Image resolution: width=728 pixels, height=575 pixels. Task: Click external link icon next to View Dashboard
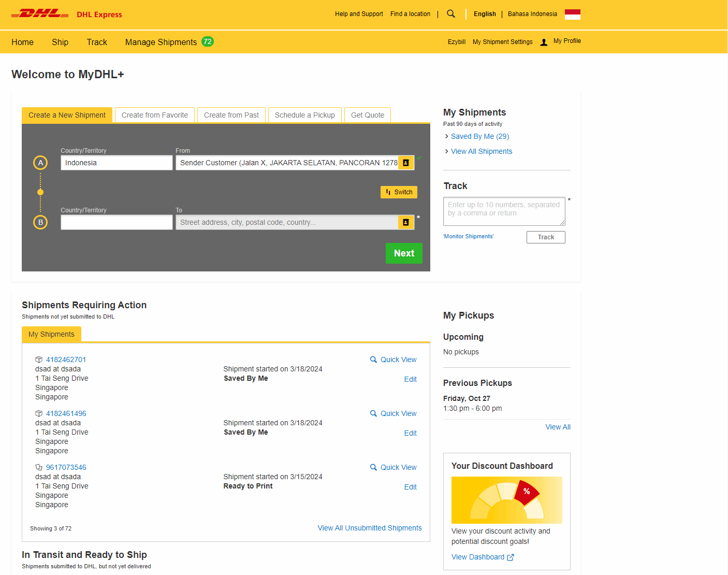click(511, 557)
